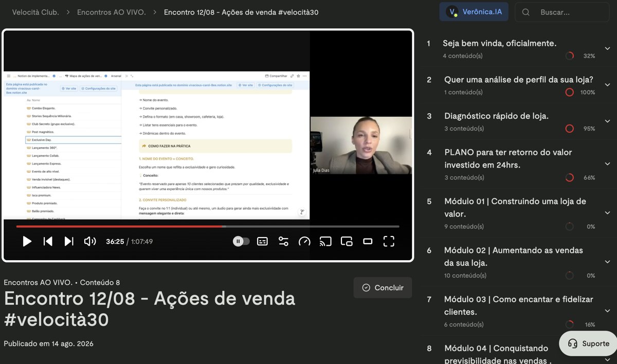Select the Diagnóstico rápido de loja title
This screenshot has height=364, width=617.
496,116
